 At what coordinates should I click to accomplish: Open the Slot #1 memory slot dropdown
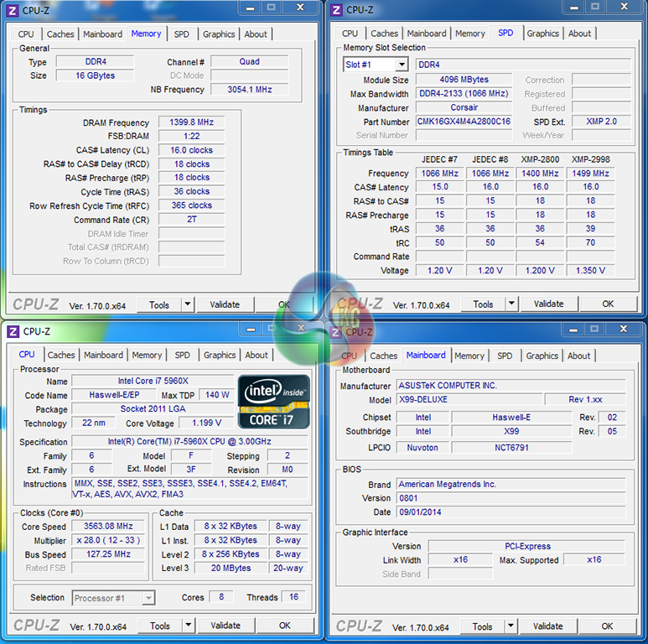[376, 65]
